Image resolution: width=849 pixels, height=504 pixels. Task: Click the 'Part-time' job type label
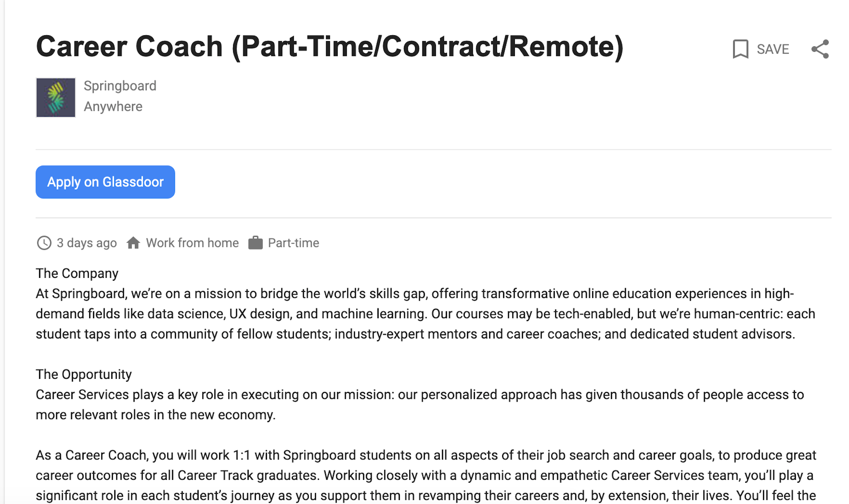coord(293,243)
